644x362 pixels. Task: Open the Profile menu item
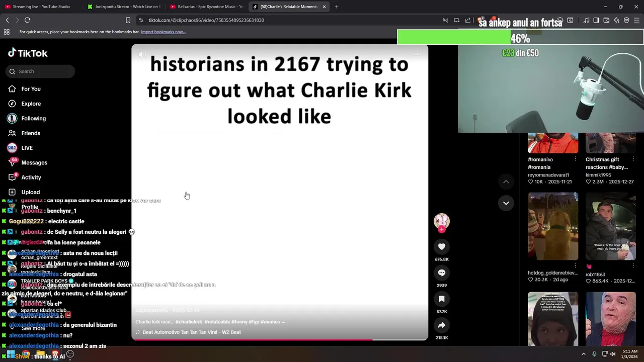click(x=30, y=207)
